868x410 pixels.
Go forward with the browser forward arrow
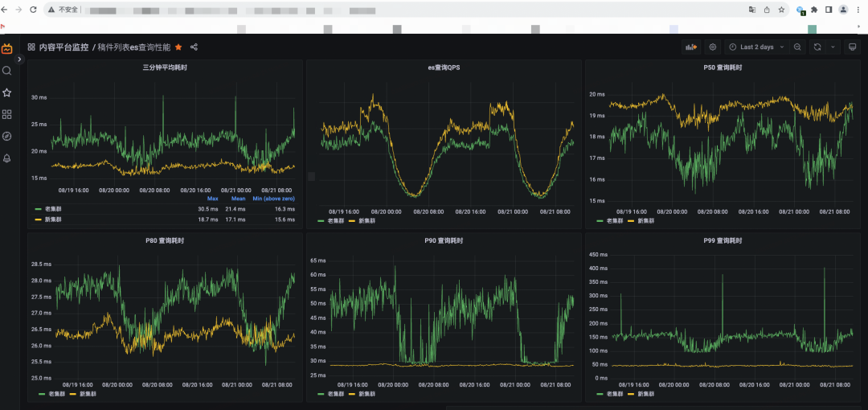click(18, 10)
